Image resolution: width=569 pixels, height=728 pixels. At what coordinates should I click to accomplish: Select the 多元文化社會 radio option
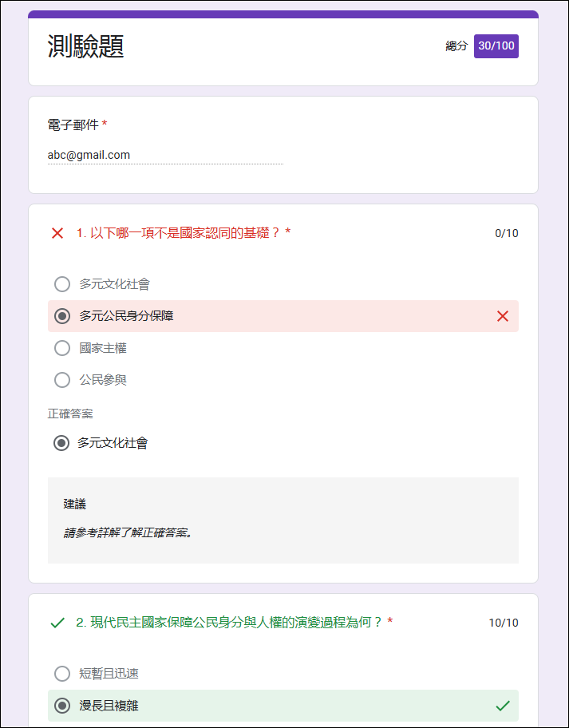62,284
